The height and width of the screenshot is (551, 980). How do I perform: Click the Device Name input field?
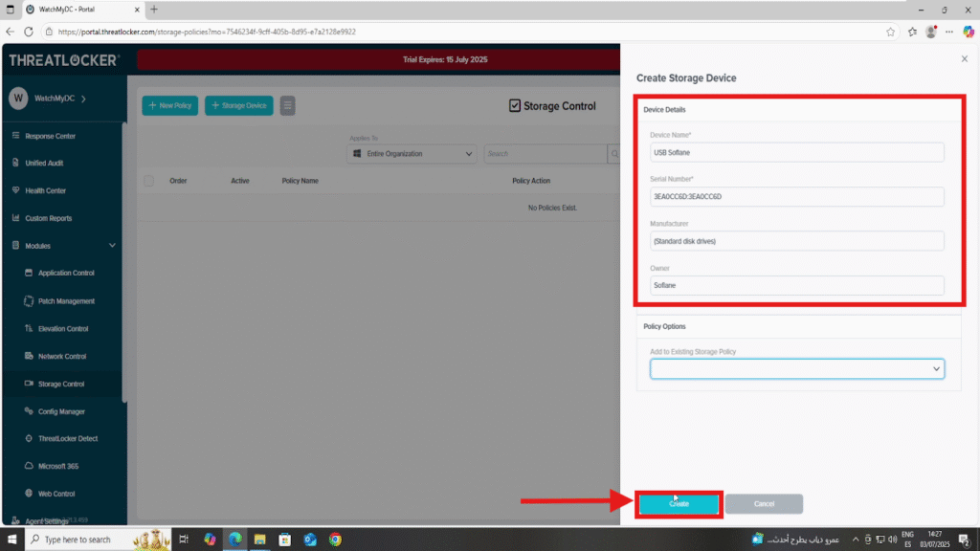pyautogui.click(x=797, y=152)
